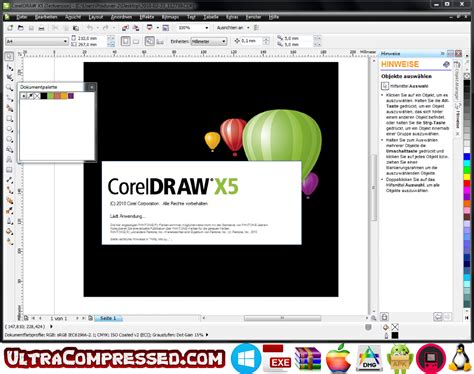Select the Pick tool in the toolbox

pos(9,56)
